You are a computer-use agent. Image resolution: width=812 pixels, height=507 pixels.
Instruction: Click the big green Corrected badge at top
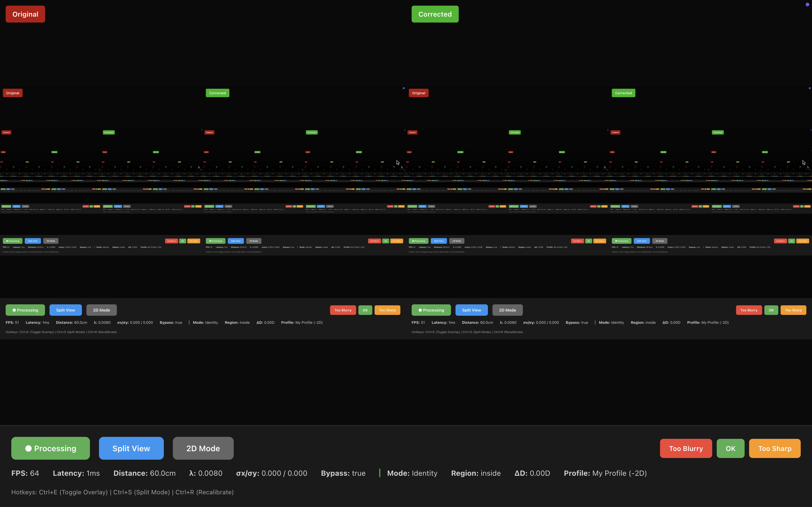click(x=435, y=14)
